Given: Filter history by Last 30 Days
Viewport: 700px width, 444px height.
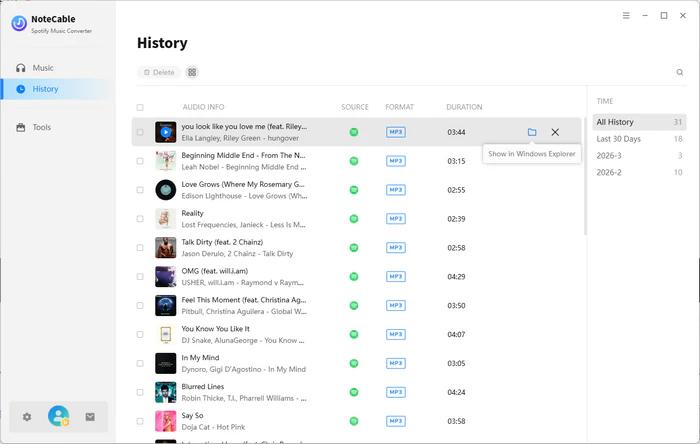Looking at the screenshot, I should point(639,139).
